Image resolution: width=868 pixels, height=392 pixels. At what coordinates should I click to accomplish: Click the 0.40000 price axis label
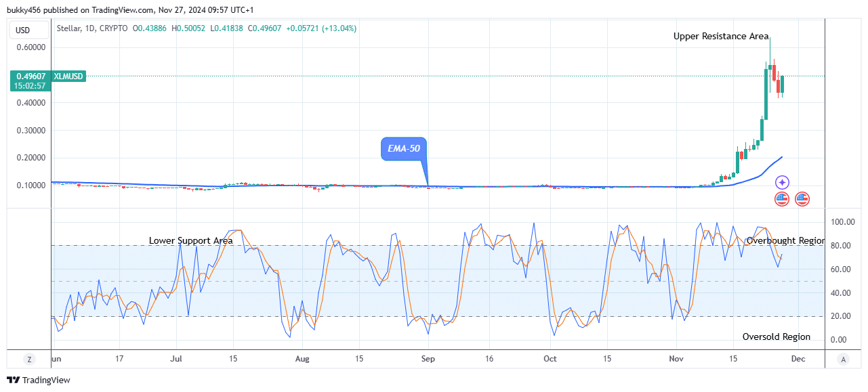(31, 103)
